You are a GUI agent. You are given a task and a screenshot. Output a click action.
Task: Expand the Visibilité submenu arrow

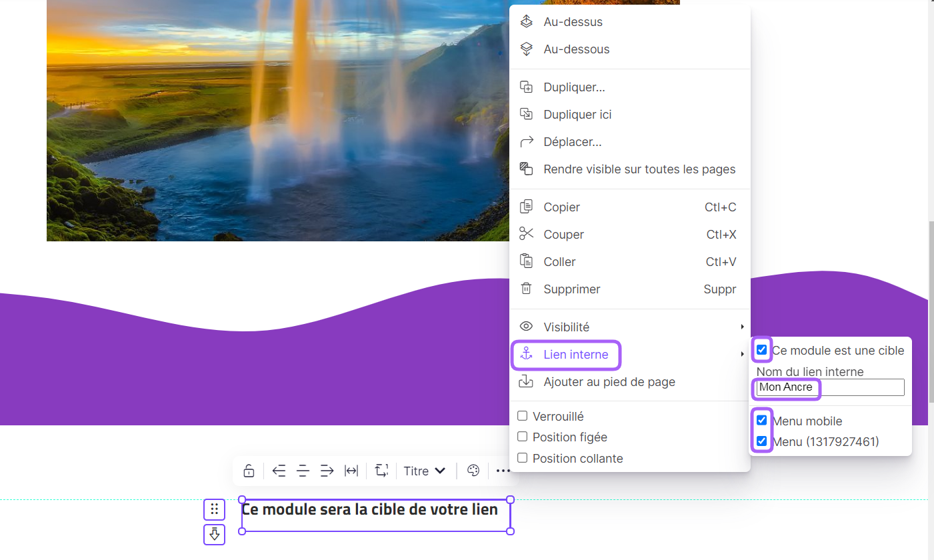[742, 327]
